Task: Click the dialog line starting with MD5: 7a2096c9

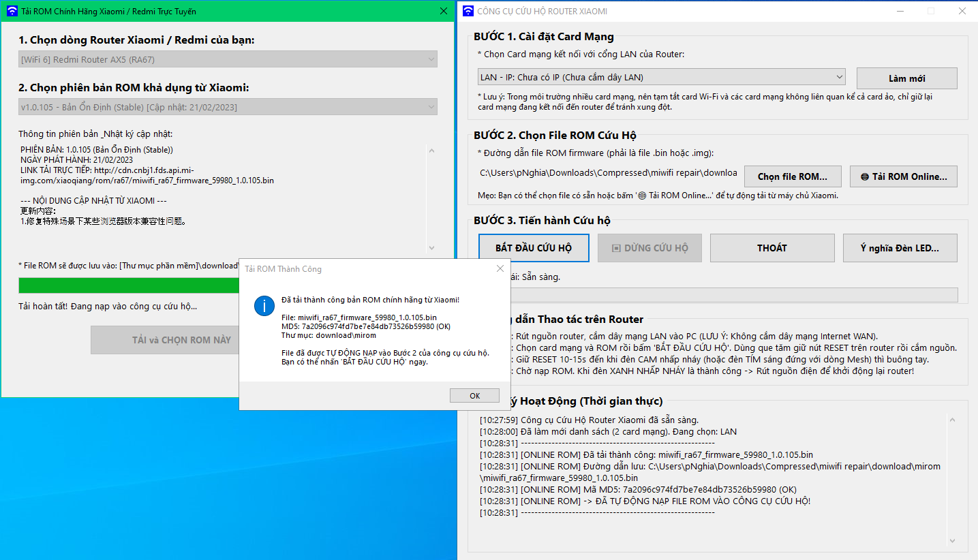Action: [366, 326]
